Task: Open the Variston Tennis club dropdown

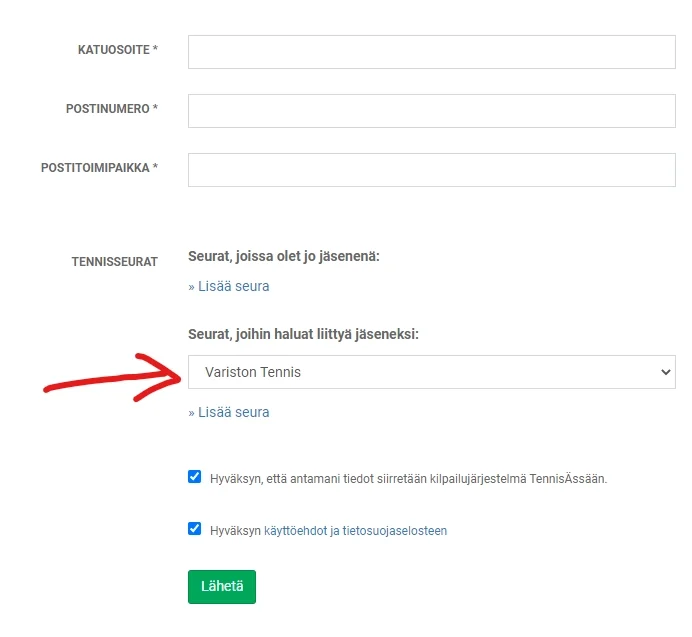Action: pos(420,372)
